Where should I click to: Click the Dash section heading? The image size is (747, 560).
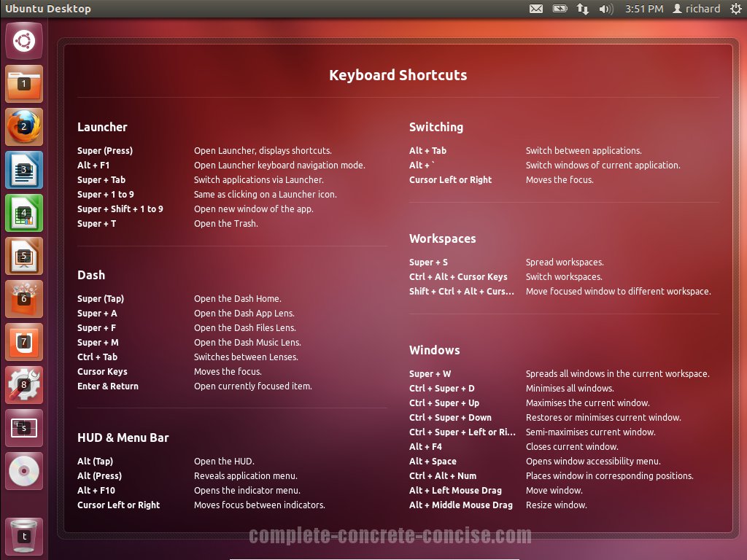(91, 275)
